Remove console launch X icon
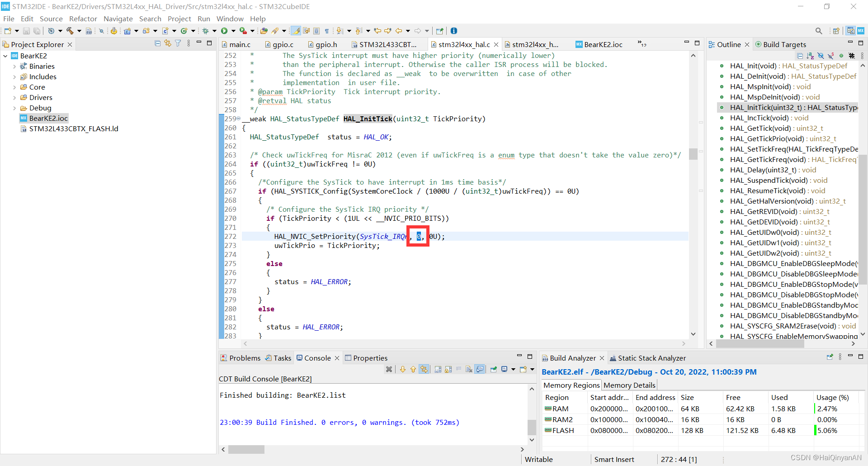The height and width of the screenshot is (466, 868). pos(389,369)
